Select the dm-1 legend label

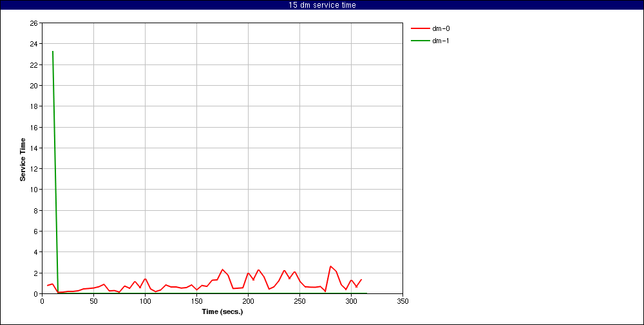tap(442, 41)
